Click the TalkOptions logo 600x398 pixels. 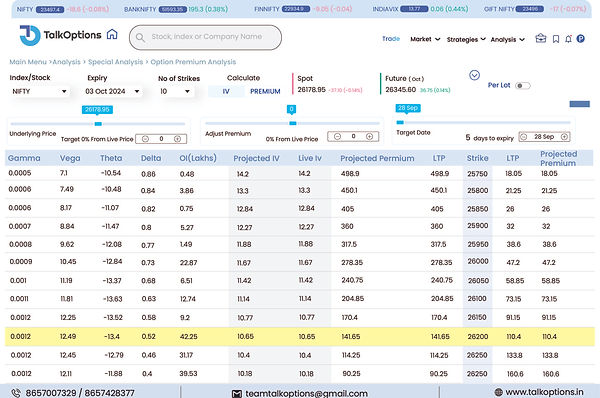(x=60, y=36)
